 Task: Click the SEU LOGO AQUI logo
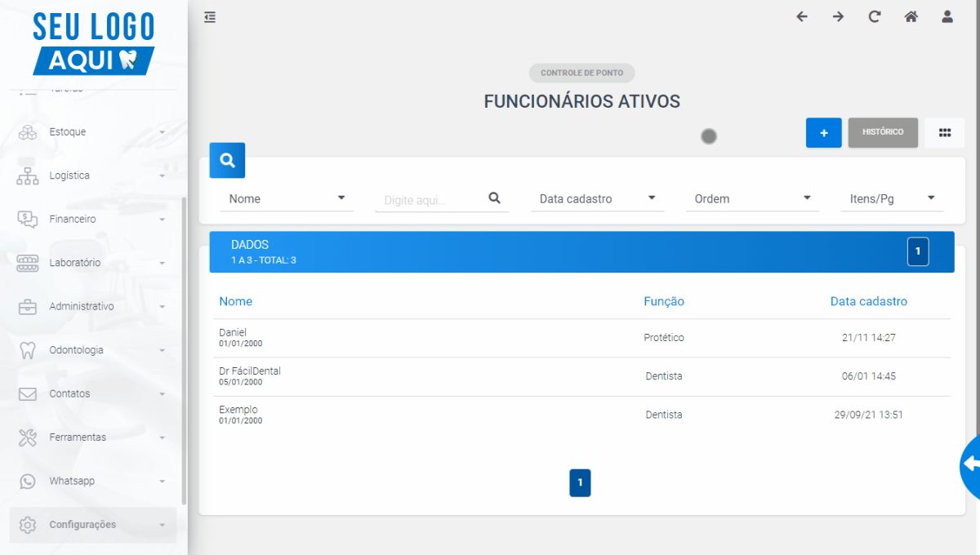pyautogui.click(x=93, y=44)
